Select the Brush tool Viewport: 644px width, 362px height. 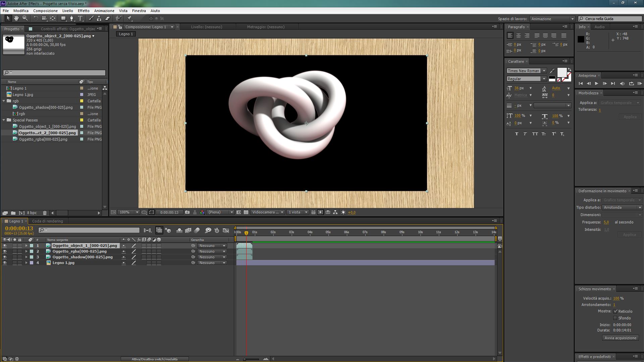(91, 18)
